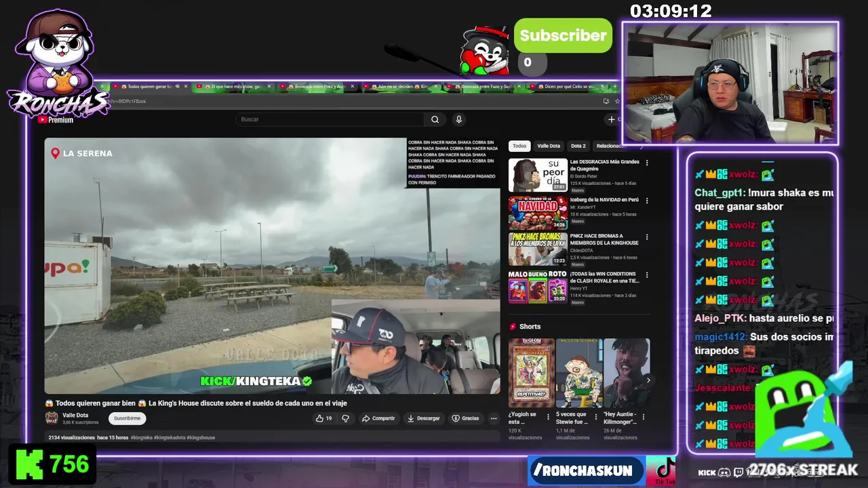Switch to 'Dicen por qué Cirilo' tab
868x488 pixels.
(568, 87)
